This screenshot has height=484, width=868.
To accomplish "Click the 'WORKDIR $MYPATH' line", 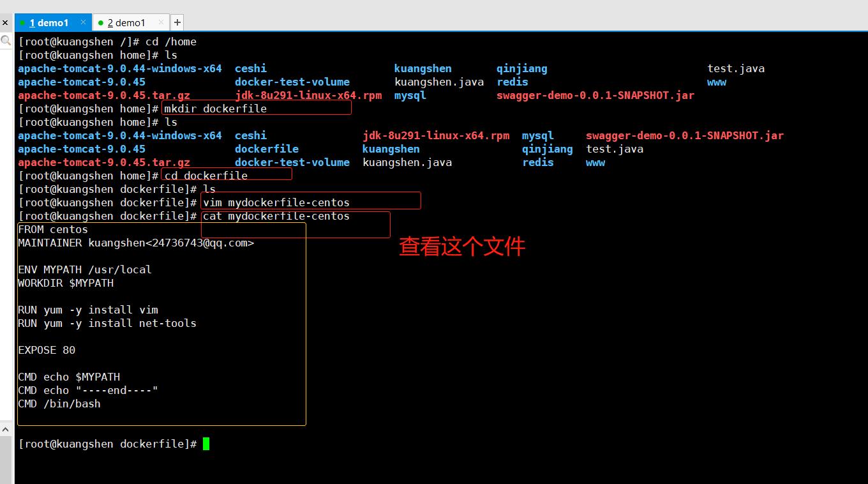I will [66, 283].
